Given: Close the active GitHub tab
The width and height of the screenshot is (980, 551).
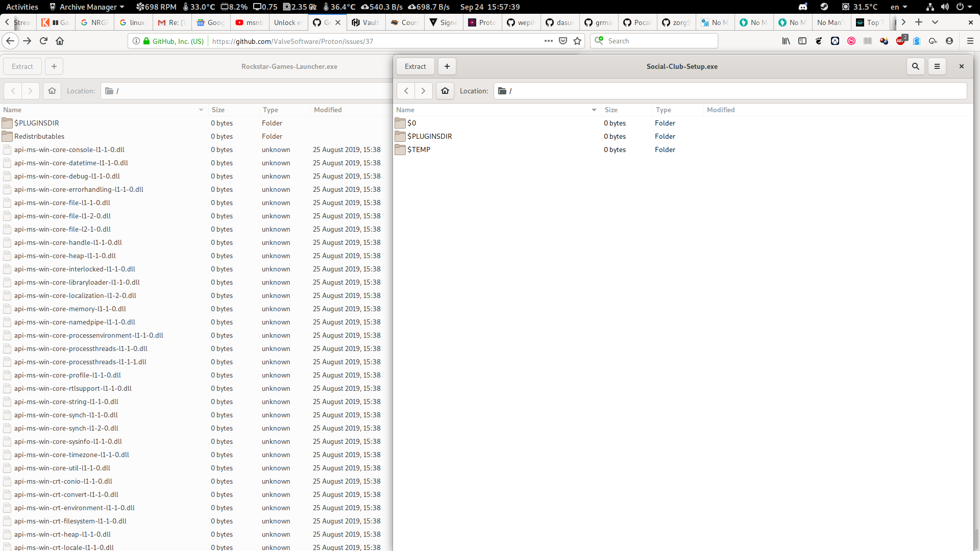Looking at the screenshot, I should 338,22.
